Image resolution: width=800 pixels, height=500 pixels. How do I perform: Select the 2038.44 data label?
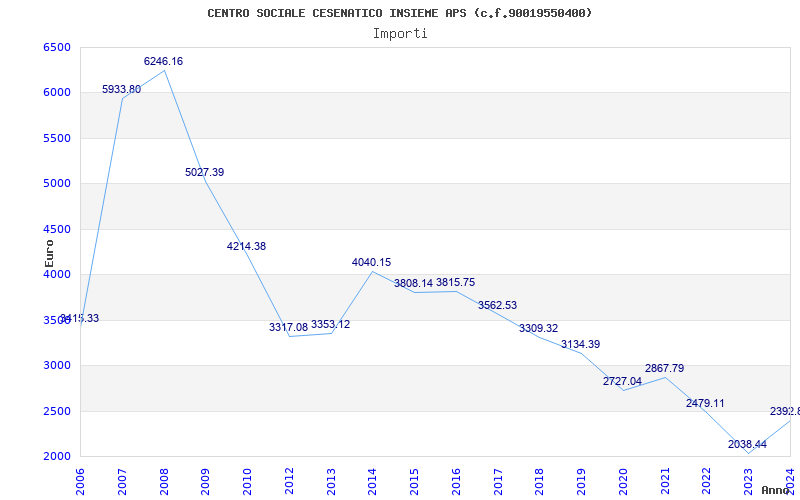(747, 444)
